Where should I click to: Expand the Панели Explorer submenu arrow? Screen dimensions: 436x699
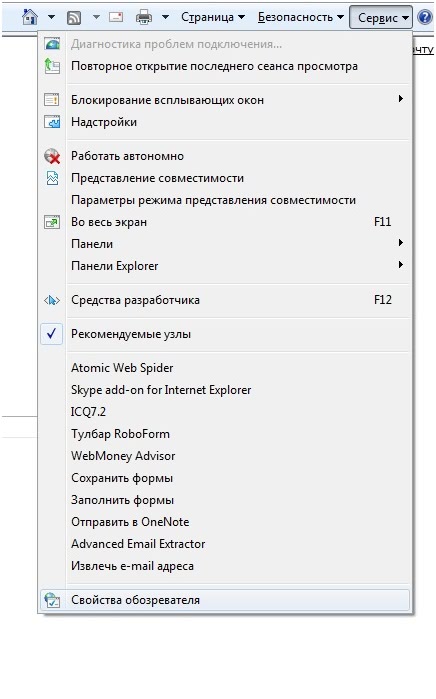[400, 264]
